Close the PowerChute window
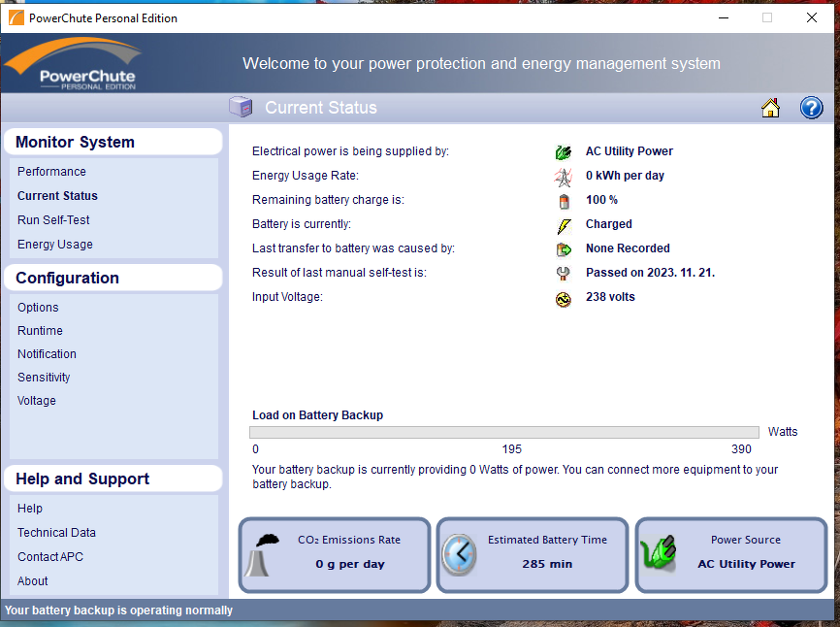The height and width of the screenshot is (627, 840). [x=812, y=17]
